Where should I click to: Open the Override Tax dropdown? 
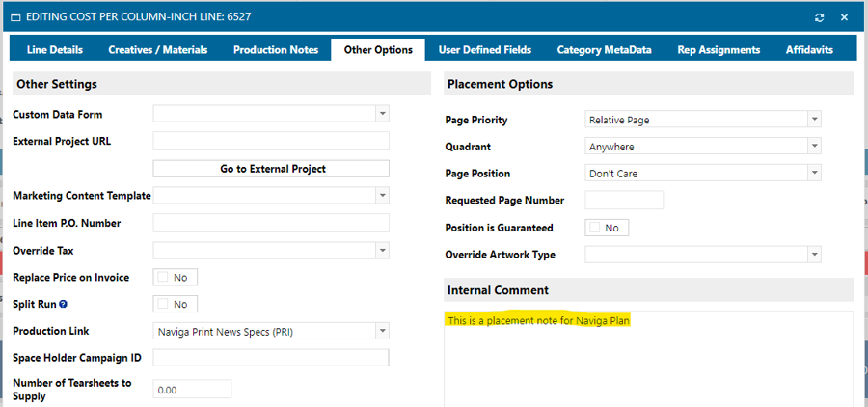pyautogui.click(x=382, y=250)
